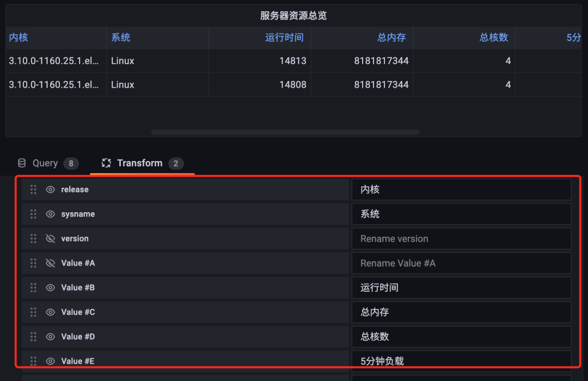Hide the Value #C field
Viewport: 588px width, 381px height.
click(x=50, y=312)
